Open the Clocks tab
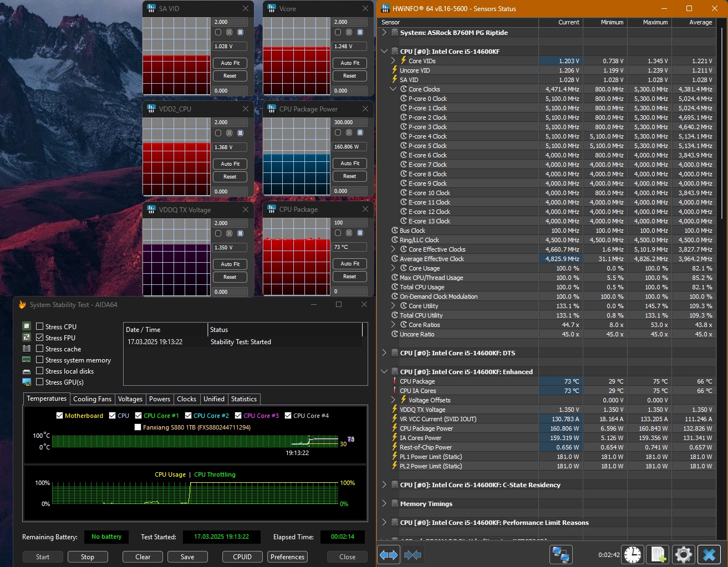This screenshot has height=567, width=728. coord(187,399)
